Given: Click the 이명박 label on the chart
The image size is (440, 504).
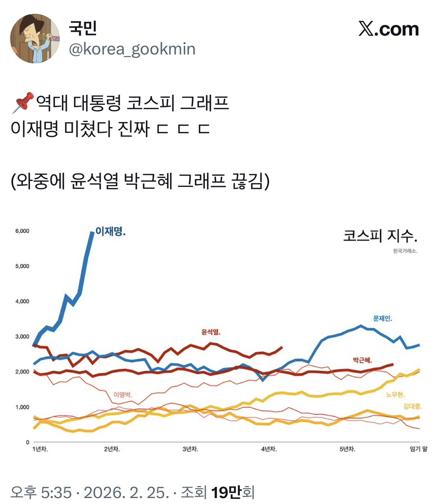Looking at the screenshot, I should [x=124, y=394].
